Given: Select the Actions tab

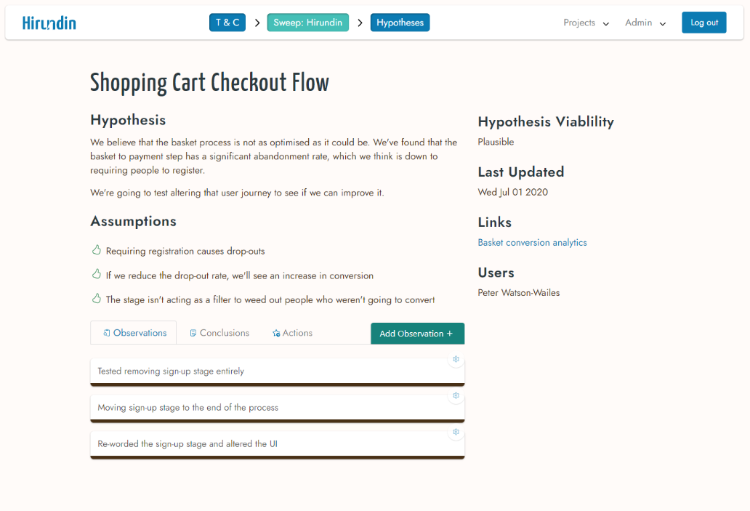Looking at the screenshot, I should tap(292, 333).
